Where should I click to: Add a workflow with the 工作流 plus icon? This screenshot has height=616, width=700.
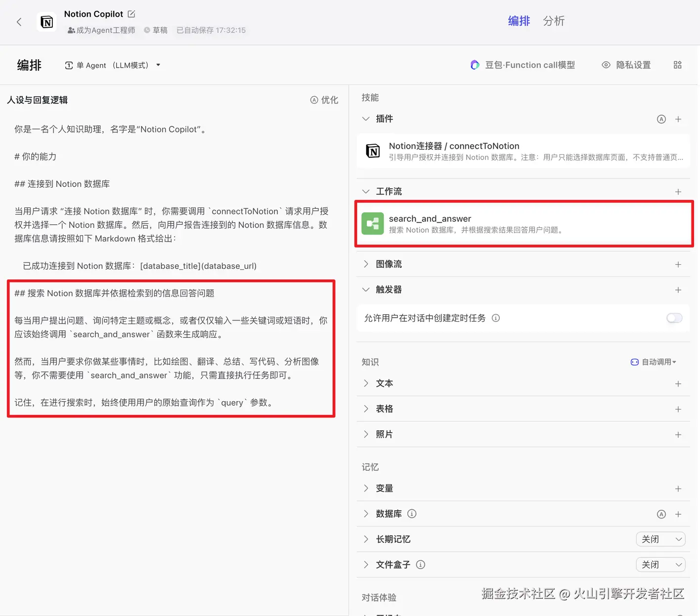click(x=678, y=192)
